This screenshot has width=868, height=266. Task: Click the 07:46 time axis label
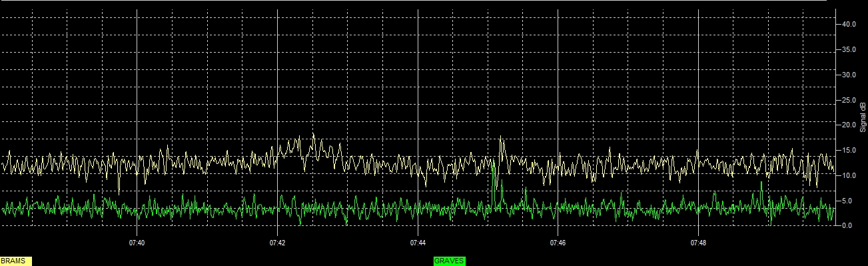point(558,243)
